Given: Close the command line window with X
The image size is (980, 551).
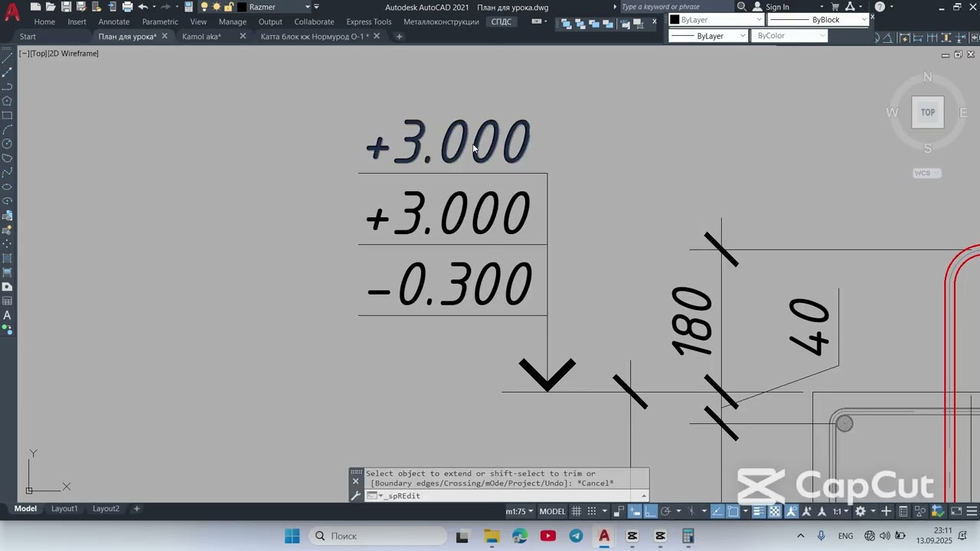Looking at the screenshot, I should [355, 482].
